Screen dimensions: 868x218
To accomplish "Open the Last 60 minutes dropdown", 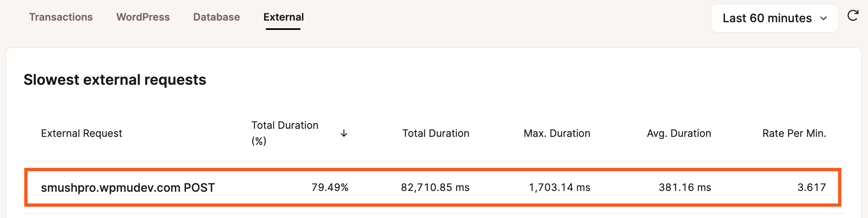I will point(774,18).
